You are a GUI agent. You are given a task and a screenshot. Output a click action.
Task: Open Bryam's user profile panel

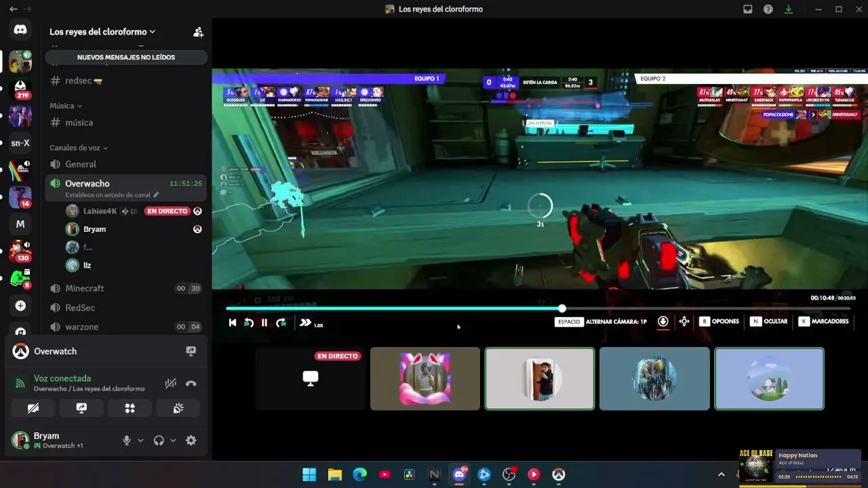pos(59,441)
